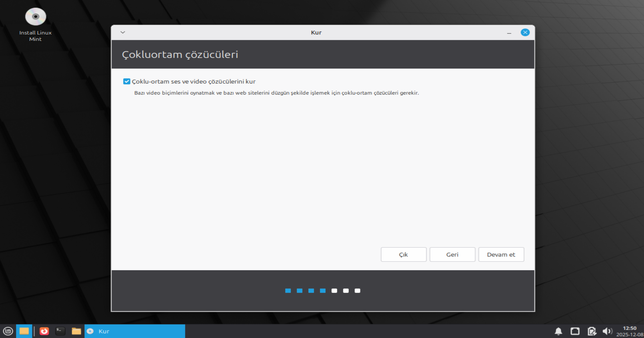The image size is (644, 338).
Task: Close the Kur installer window
Action: point(525,33)
